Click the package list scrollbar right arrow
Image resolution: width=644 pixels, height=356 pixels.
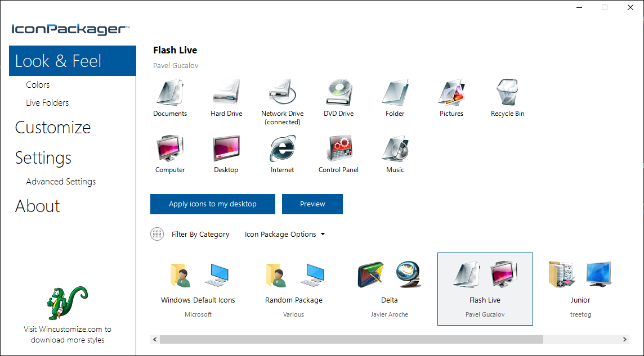coord(625,340)
